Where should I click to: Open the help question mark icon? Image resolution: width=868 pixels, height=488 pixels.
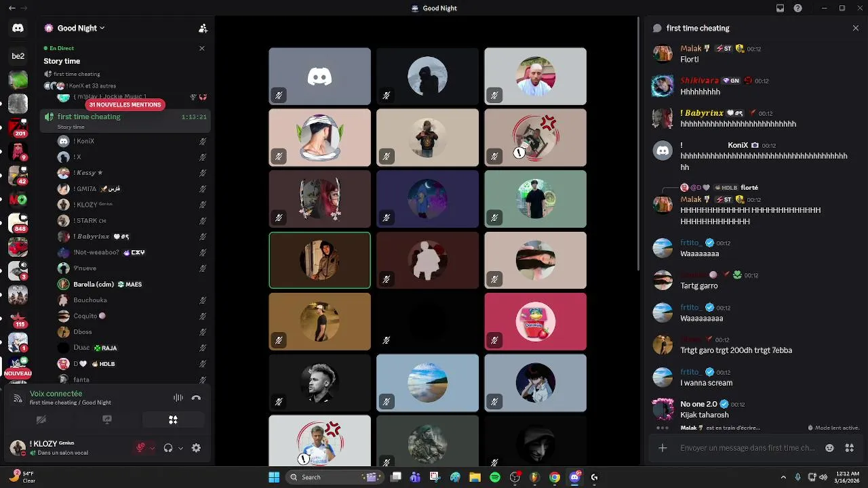point(798,8)
